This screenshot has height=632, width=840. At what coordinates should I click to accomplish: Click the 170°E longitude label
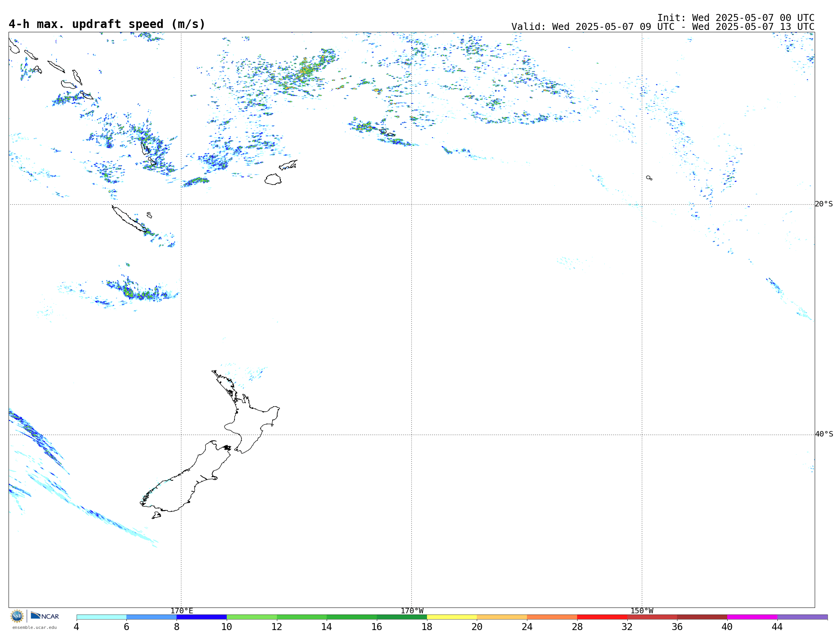(x=182, y=611)
